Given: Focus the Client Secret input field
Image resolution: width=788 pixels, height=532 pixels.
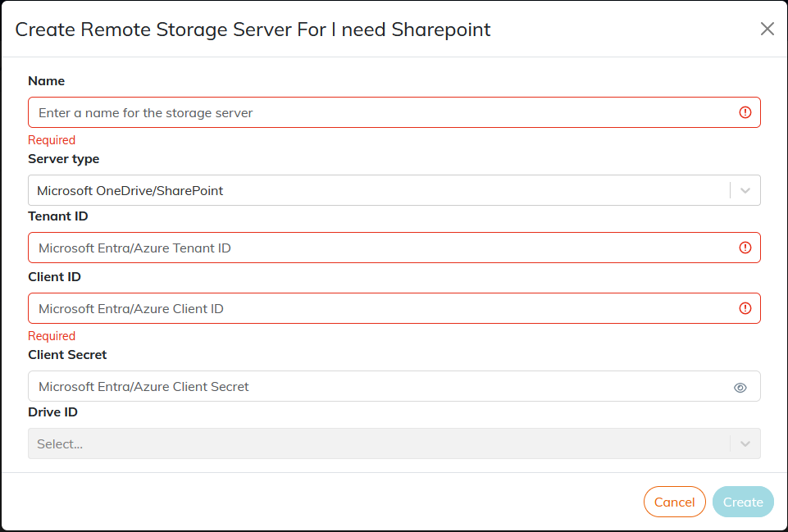Looking at the screenshot, I should pyautogui.click(x=394, y=386).
